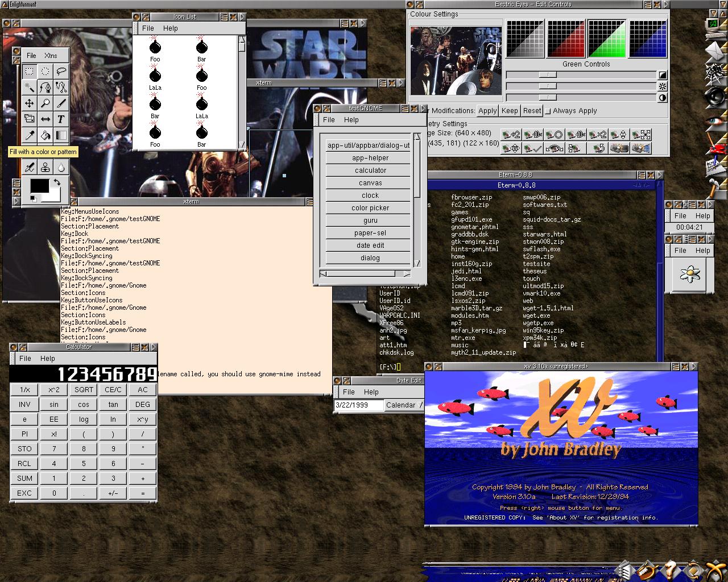Reset default colors small black-white squares
This screenshot has height=582, width=728.
(x=33, y=198)
